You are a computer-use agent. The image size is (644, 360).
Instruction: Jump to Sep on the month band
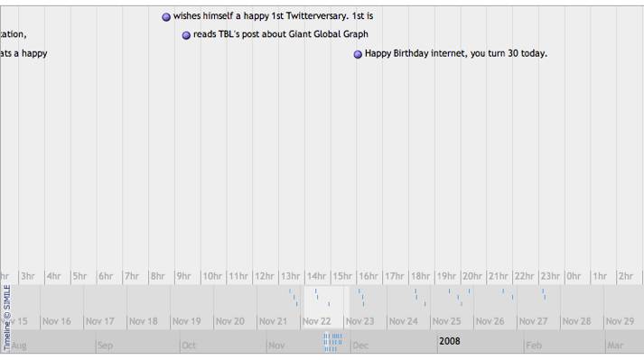[105, 346]
